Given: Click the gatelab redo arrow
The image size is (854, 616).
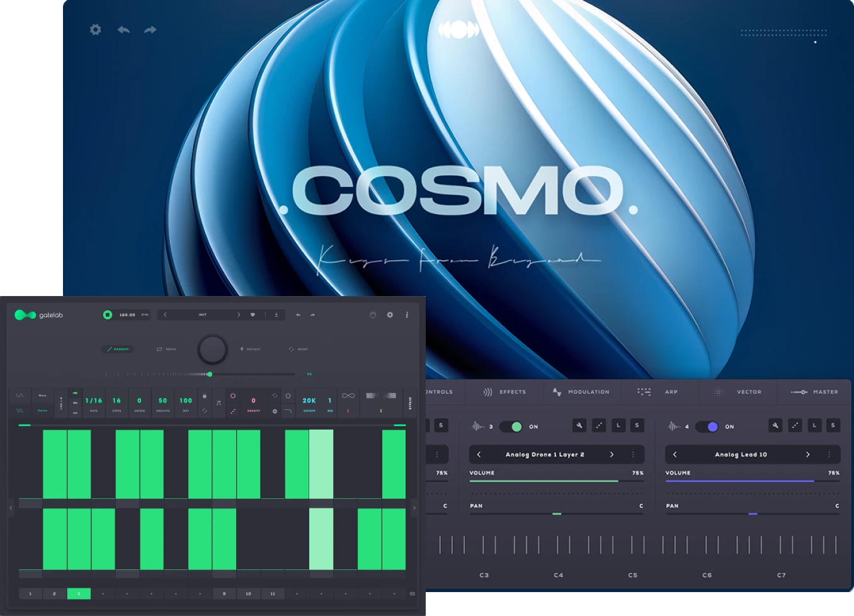Looking at the screenshot, I should 312,315.
